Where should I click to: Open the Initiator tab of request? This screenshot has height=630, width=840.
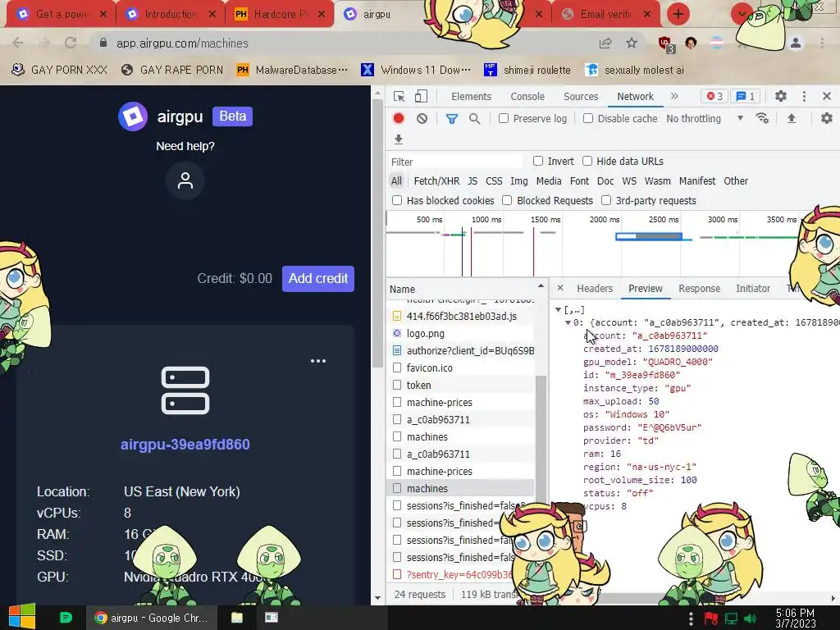(753, 288)
